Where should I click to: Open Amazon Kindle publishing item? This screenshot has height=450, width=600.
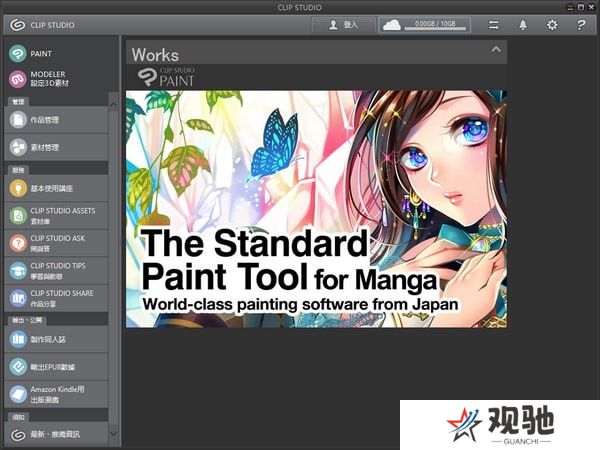pyautogui.click(x=56, y=394)
